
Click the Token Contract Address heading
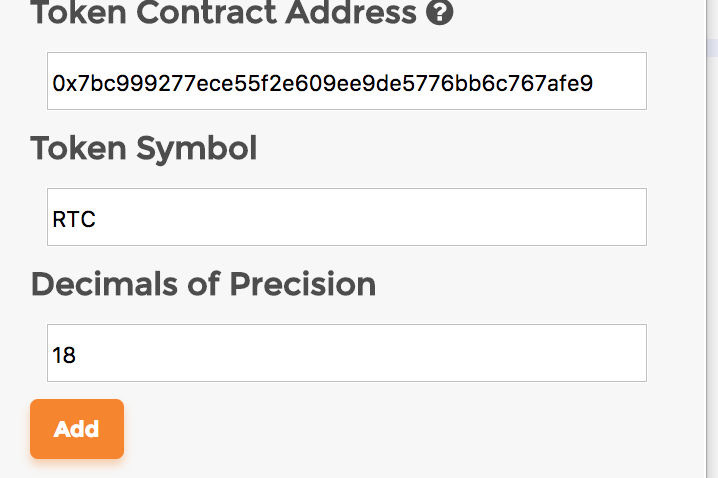click(223, 12)
